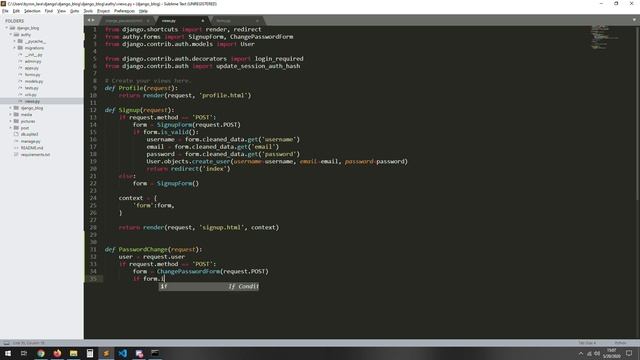
Task: Collapse the django_blog root folder
Action: click(7, 28)
